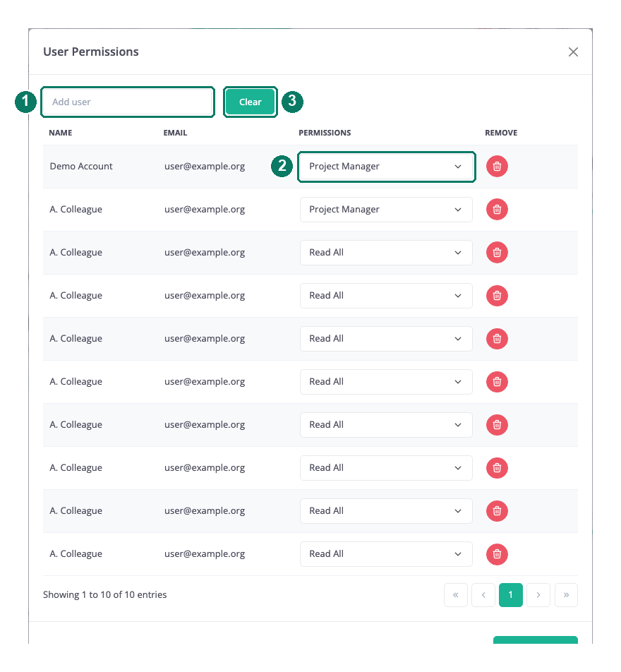Screen dimensions: 621x672
Task: Click the REMOVE column header
Action: pos(501,133)
